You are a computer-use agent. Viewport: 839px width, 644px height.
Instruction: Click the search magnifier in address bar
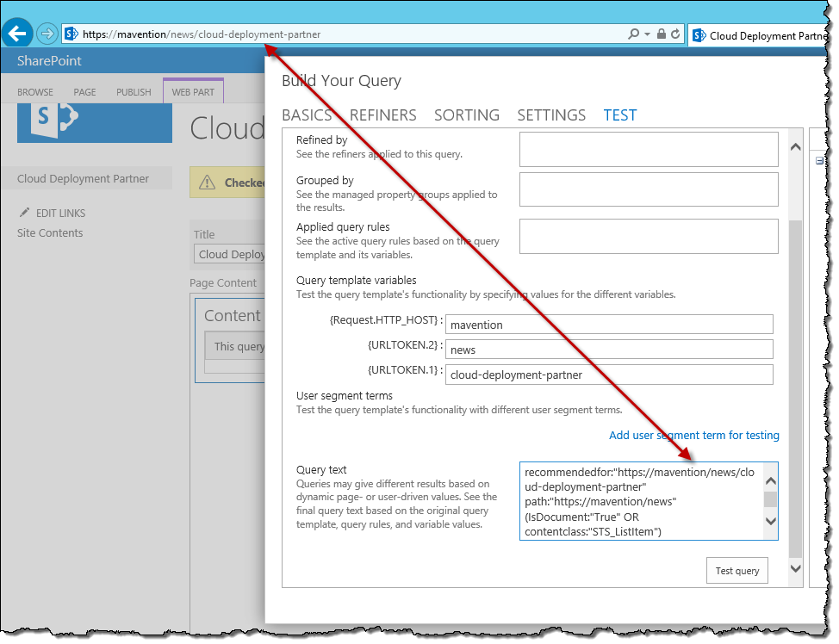633,34
